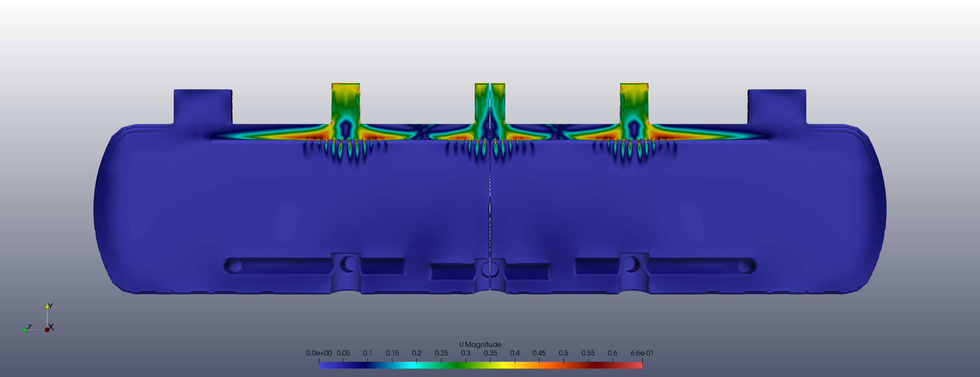Click the green Z axis arrow of orientation widget

pyautogui.click(x=24, y=330)
